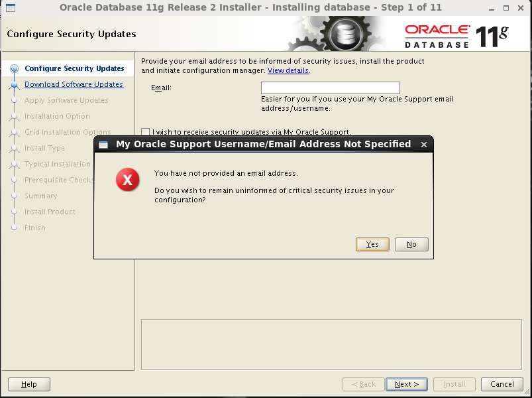This screenshot has width=532, height=398.
Task: Minimize the installer window
Action: pyautogui.click(x=491, y=8)
